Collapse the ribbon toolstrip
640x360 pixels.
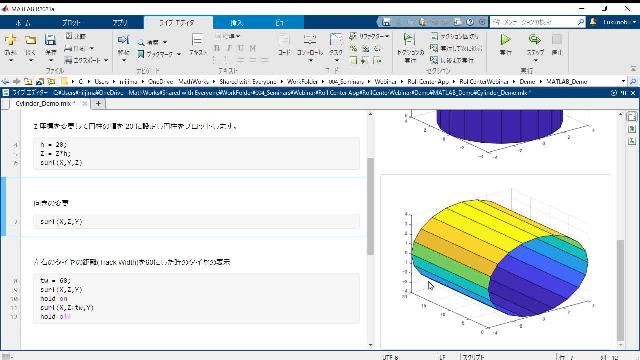[x=633, y=69]
